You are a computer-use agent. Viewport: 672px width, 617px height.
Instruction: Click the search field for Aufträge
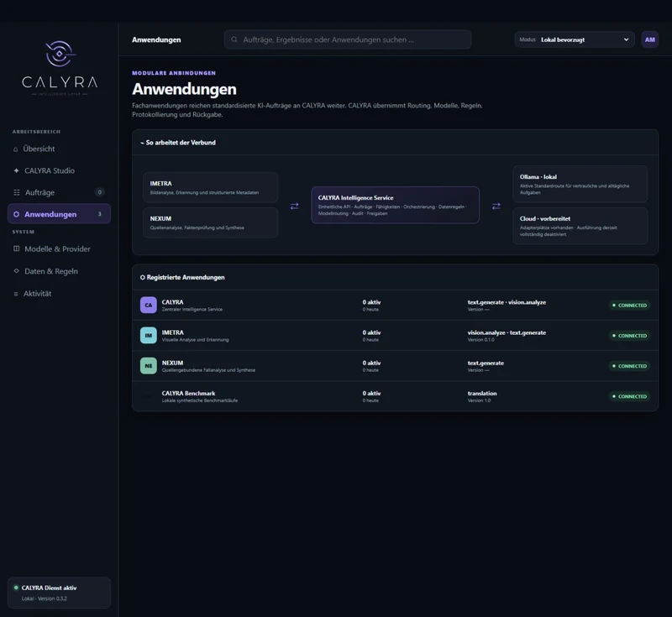pos(348,39)
